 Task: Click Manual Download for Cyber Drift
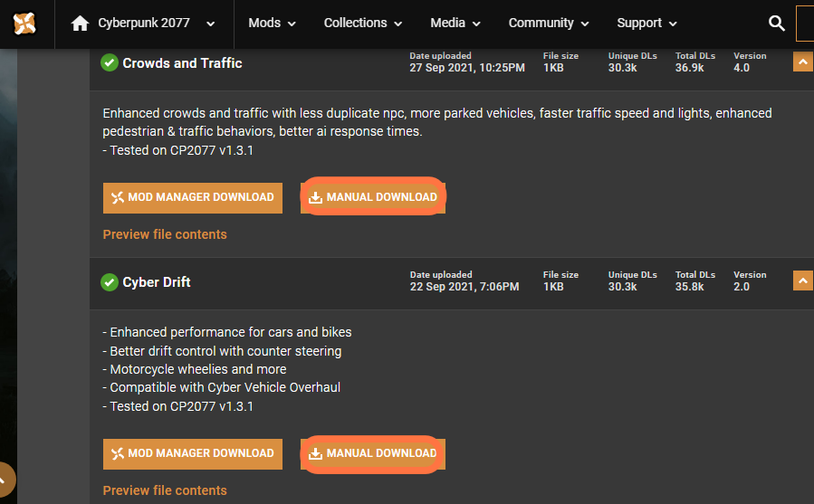click(373, 453)
